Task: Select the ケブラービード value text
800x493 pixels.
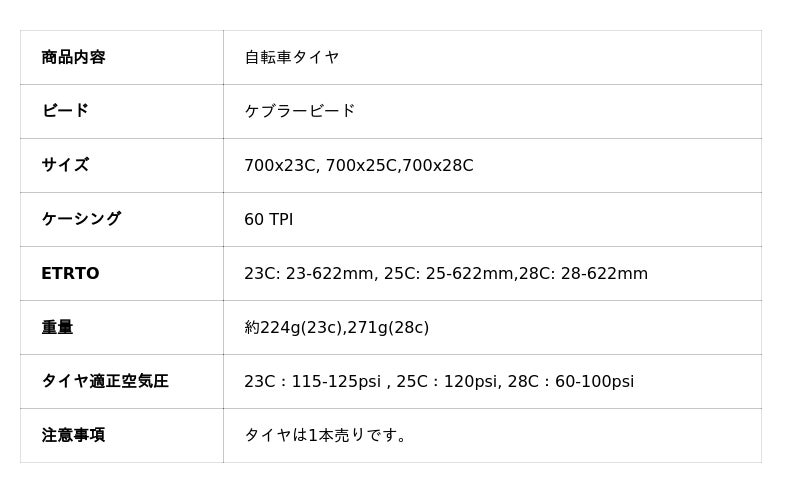Action: 300,111
